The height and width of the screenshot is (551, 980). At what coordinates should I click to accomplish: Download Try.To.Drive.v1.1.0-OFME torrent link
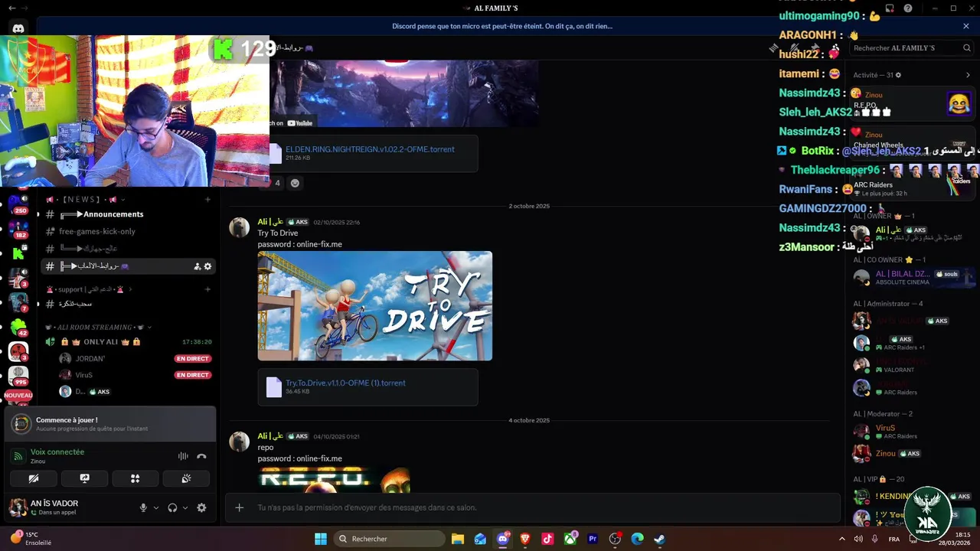click(x=345, y=383)
